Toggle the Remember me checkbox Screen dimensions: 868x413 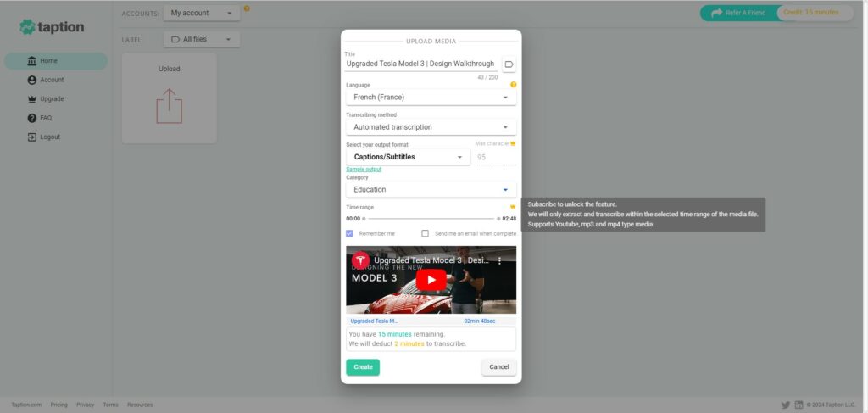tap(349, 233)
